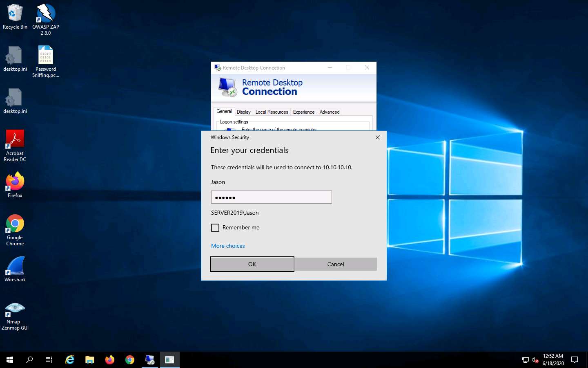Click the "Enter your credentials" heading
588x368 pixels.
click(249, 150)
